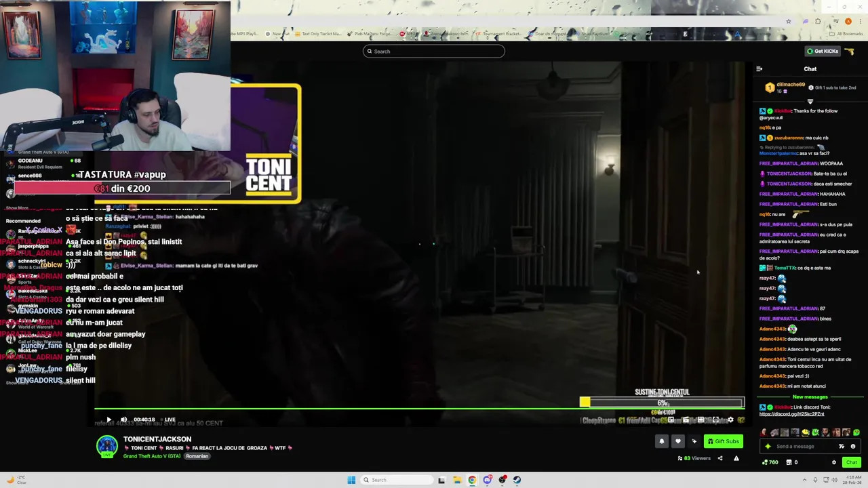Click the stream progress bar
Screen dimensions: 868x488
(x=419, y=409)
